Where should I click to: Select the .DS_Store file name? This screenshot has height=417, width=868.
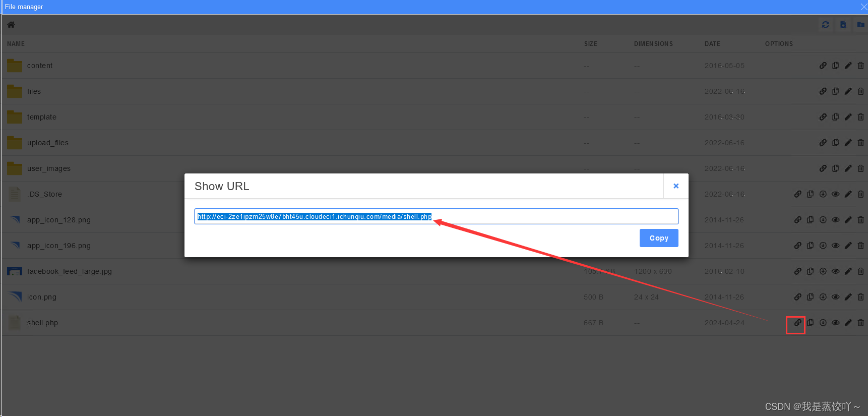click(44, 194)
